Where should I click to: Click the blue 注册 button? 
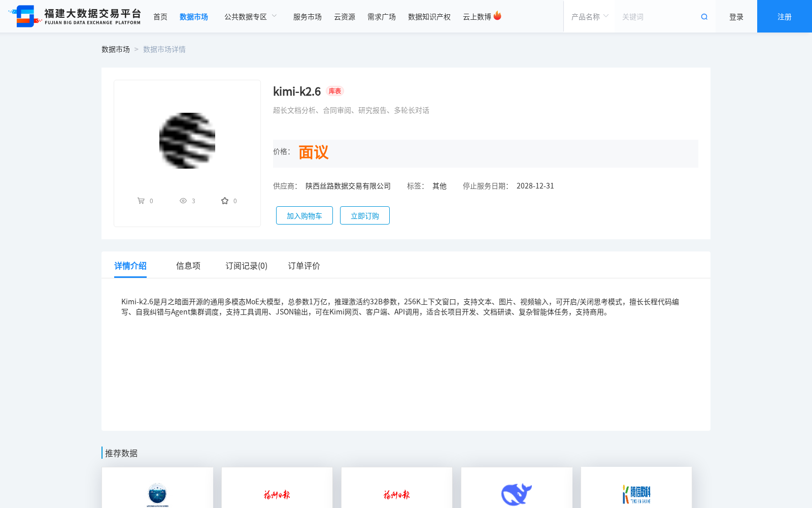point(785,16)
